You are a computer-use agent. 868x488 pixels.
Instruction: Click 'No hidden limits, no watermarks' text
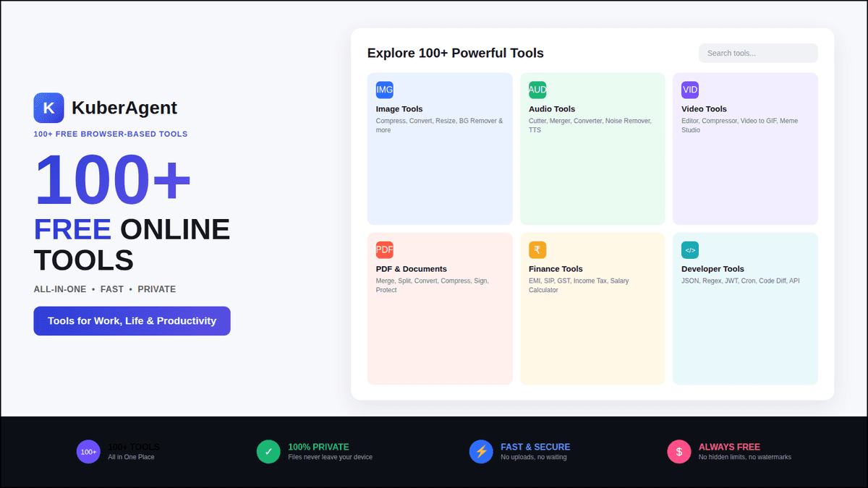coord(745,457)
